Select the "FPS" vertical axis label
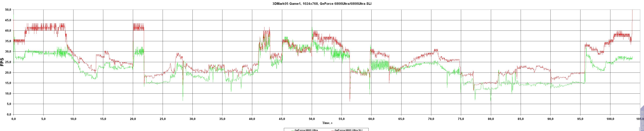The height and width of the screenshot is (131, 644). (2, 62)
